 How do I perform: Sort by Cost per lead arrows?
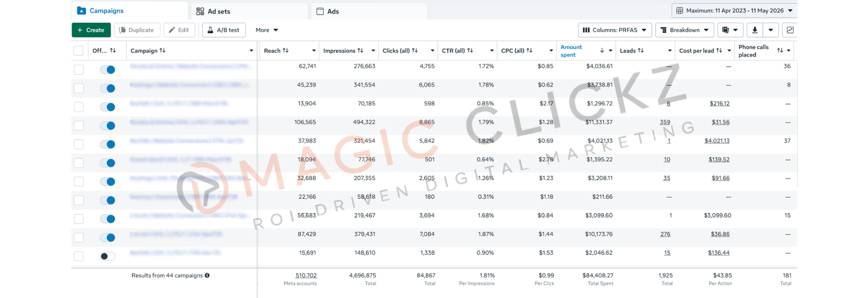pyautogui.click(x=719, y=51)
